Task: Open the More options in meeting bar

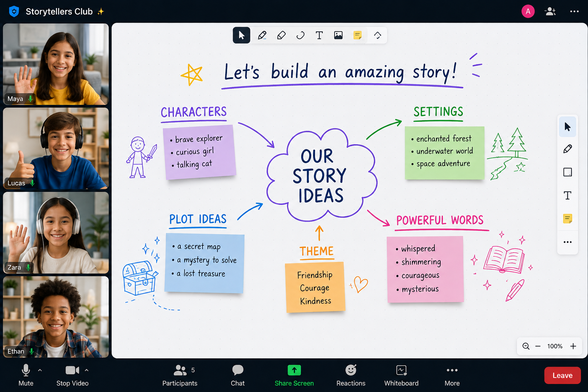Action: [452, 375]
